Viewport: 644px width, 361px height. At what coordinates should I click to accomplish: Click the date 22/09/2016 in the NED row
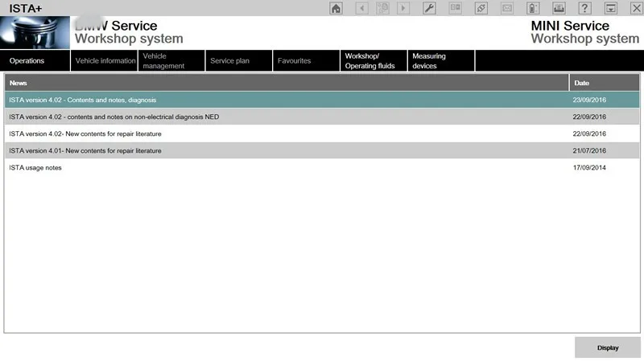point(589,117)
